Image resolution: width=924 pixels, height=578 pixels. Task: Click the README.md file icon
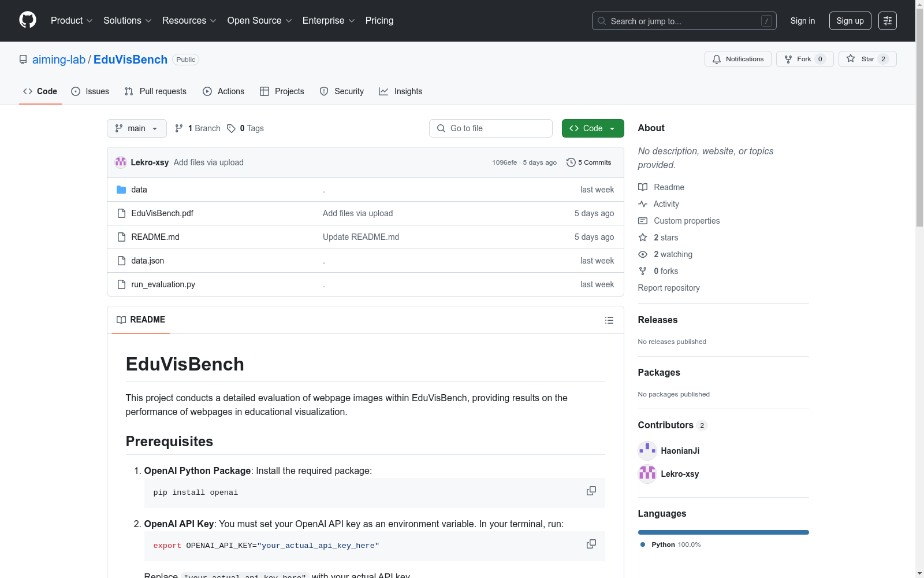pyautogui.click(x=121, y=237)
